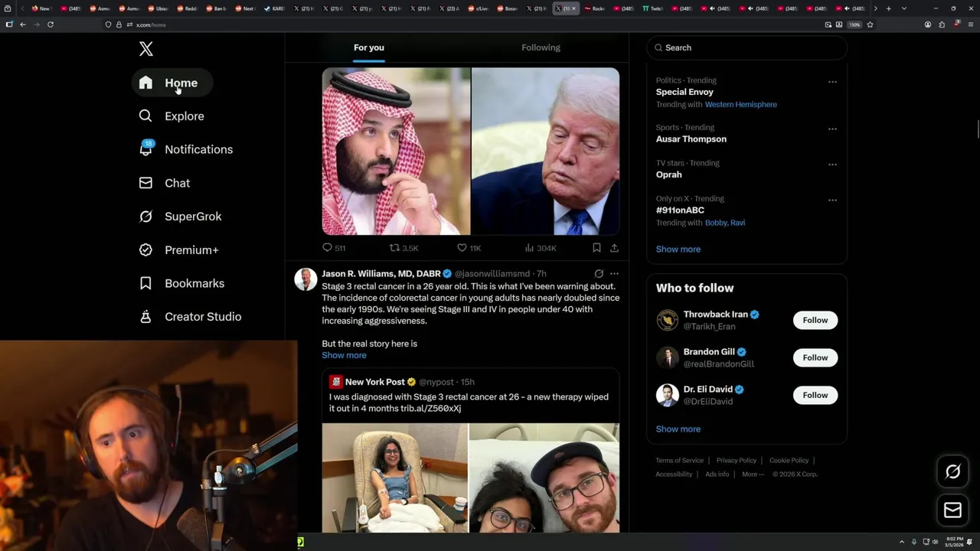
Task: Open the Oprah trend
Action: coord(668,174)
